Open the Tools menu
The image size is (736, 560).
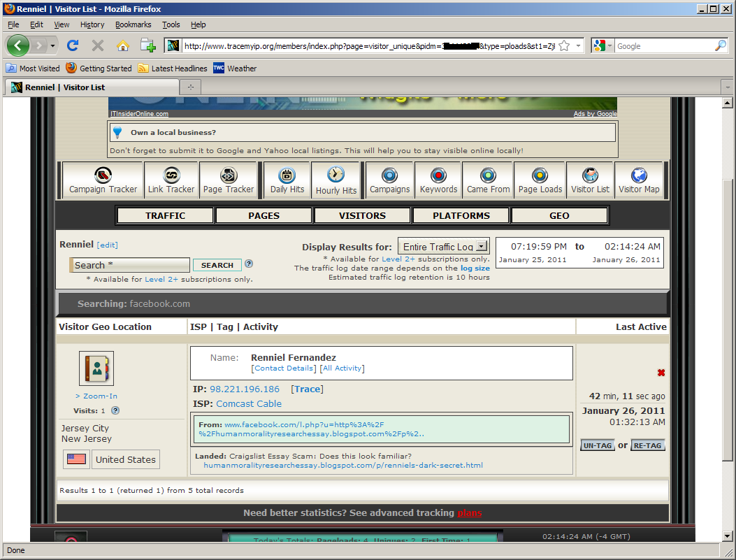tap(171, 24)
